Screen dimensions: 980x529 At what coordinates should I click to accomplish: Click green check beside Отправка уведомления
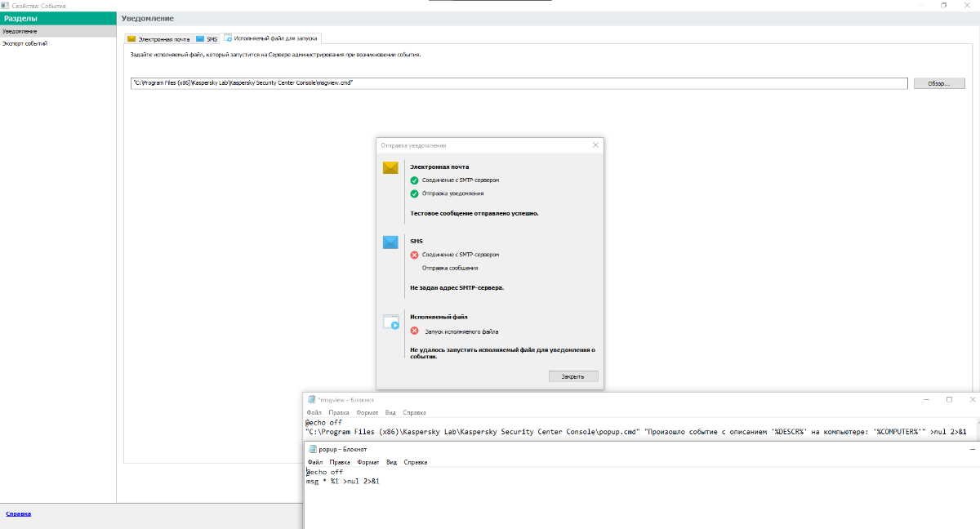point(414,193)
